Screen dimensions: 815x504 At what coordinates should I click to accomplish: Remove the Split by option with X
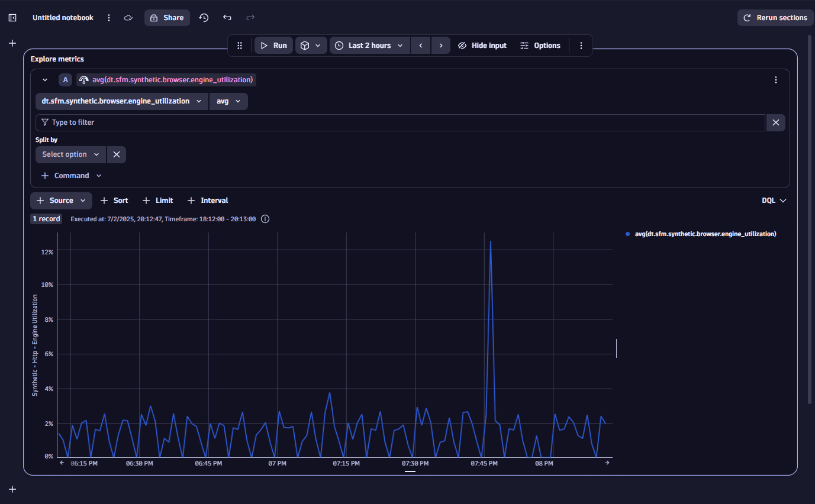click(x=117, y=154)
